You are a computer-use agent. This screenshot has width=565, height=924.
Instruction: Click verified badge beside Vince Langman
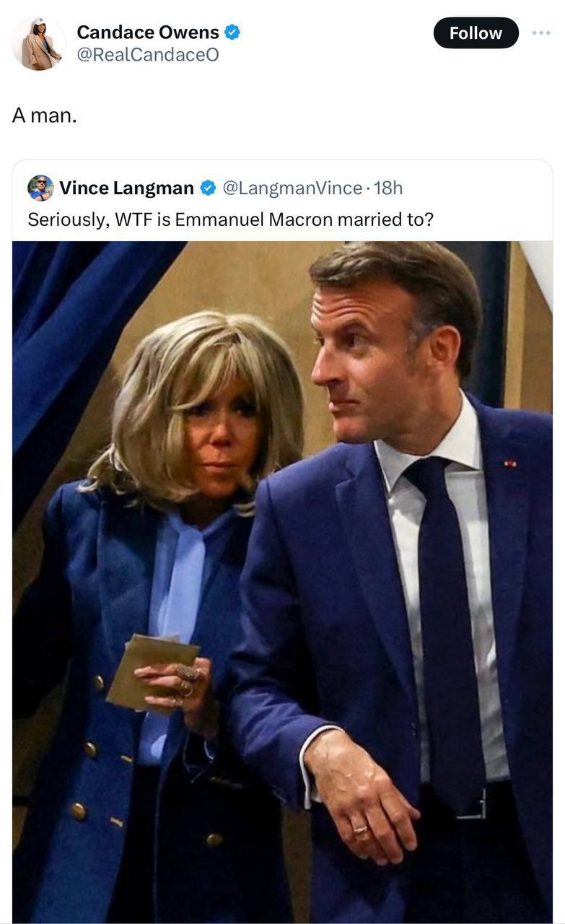pos(208,188)
